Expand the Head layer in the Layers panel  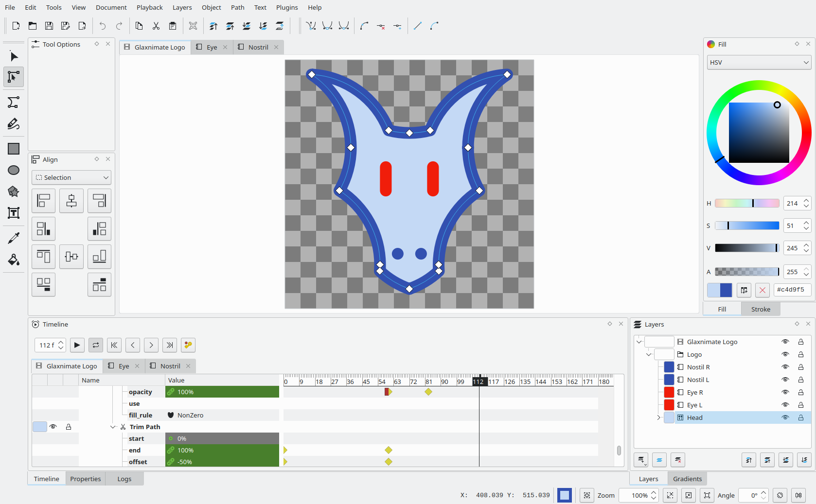coord(659,417)
